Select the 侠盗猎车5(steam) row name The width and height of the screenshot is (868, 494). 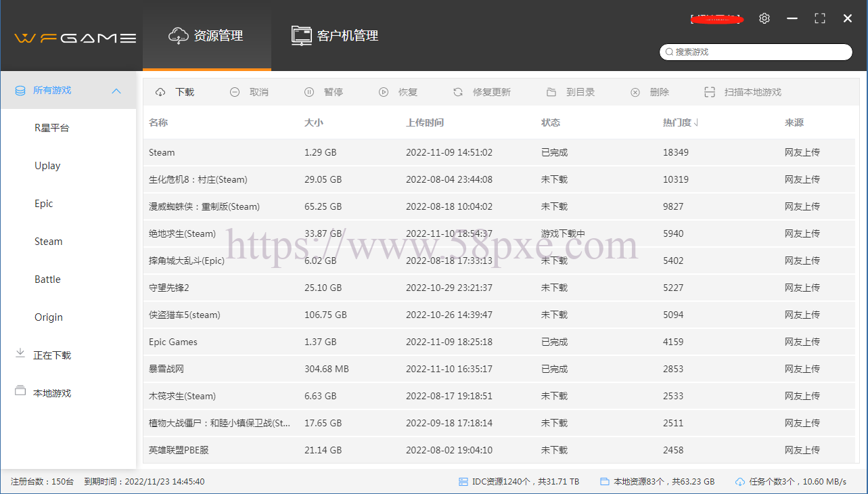[x=185, y=315]
